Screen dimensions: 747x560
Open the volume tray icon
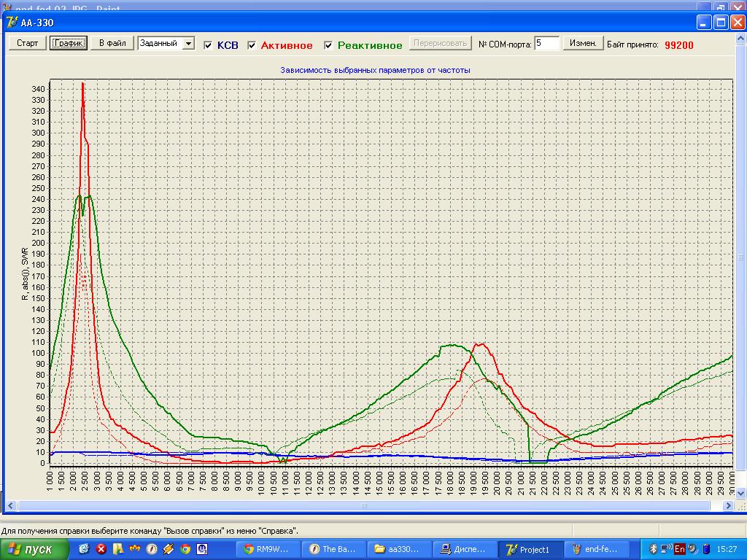692,549
